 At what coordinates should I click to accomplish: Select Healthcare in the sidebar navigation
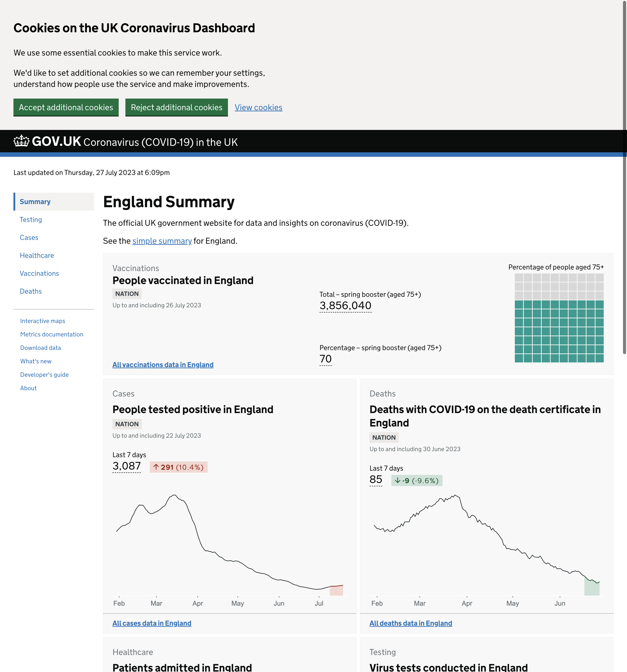[x=37, y=256]
